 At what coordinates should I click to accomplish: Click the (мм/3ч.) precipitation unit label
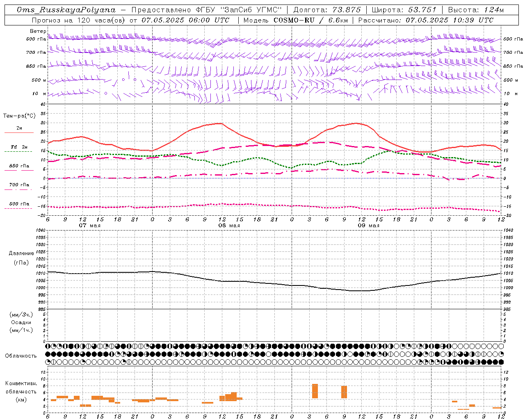(21, 315)
